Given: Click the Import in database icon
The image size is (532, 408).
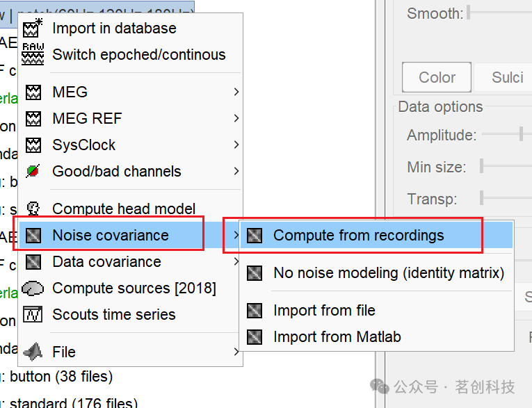Looking at the screenshot, I should coord(33,28).
